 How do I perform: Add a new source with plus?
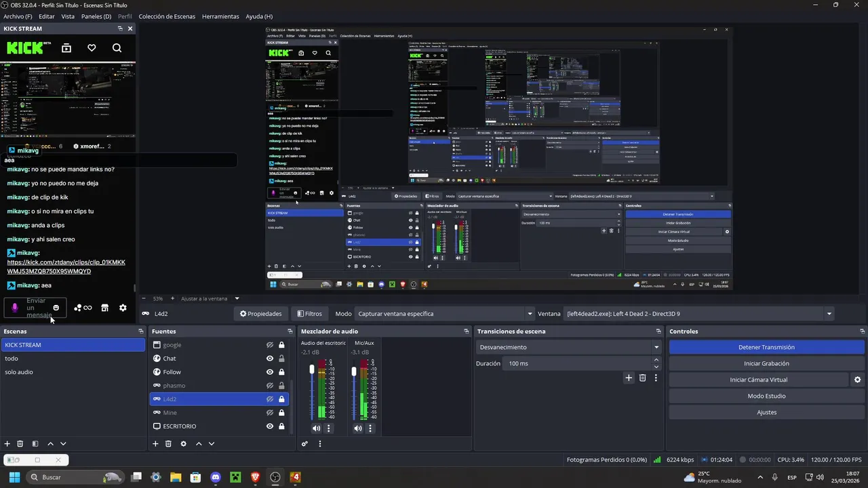pos(155,444)
